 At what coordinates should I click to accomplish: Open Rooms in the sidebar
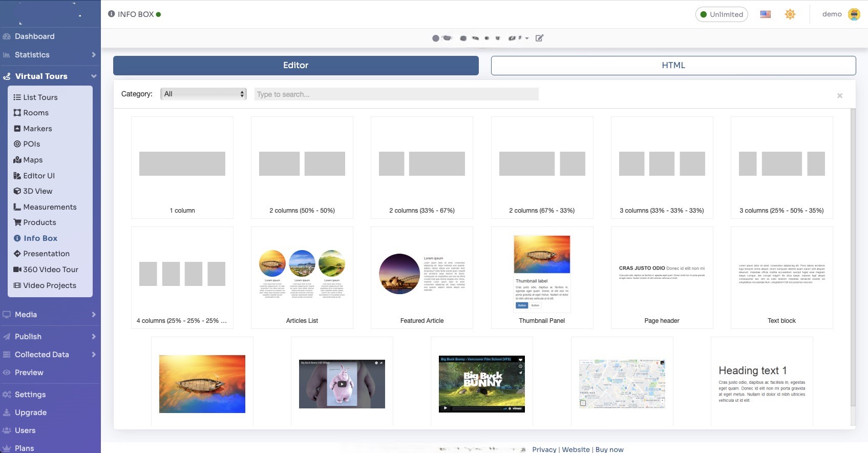[x=35, y=113]
